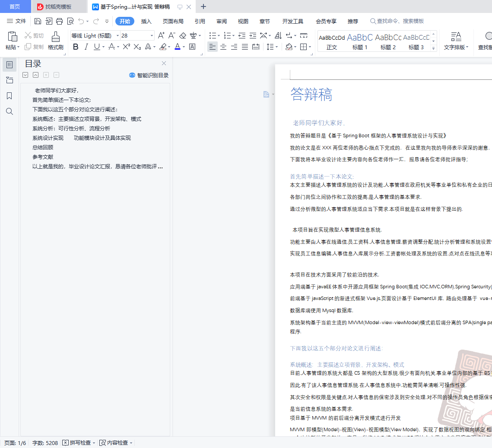Open quick access toolbar customize dropdown

[x=107, y=21]
